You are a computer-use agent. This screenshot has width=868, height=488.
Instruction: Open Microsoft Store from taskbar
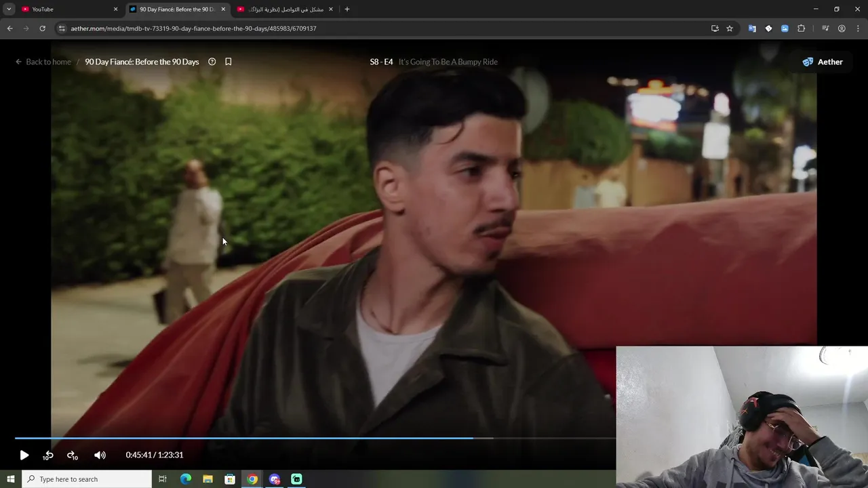pyautogui.click(x=230, y=479)
